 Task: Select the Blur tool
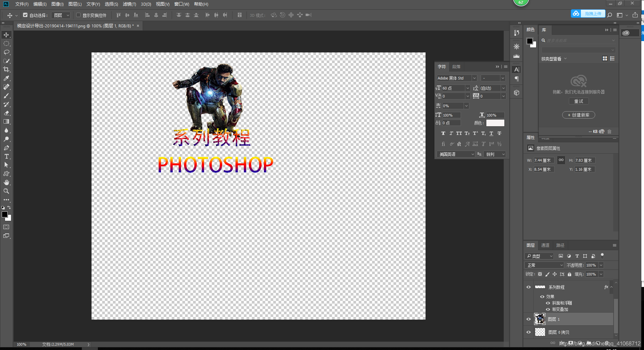(6, 130)
